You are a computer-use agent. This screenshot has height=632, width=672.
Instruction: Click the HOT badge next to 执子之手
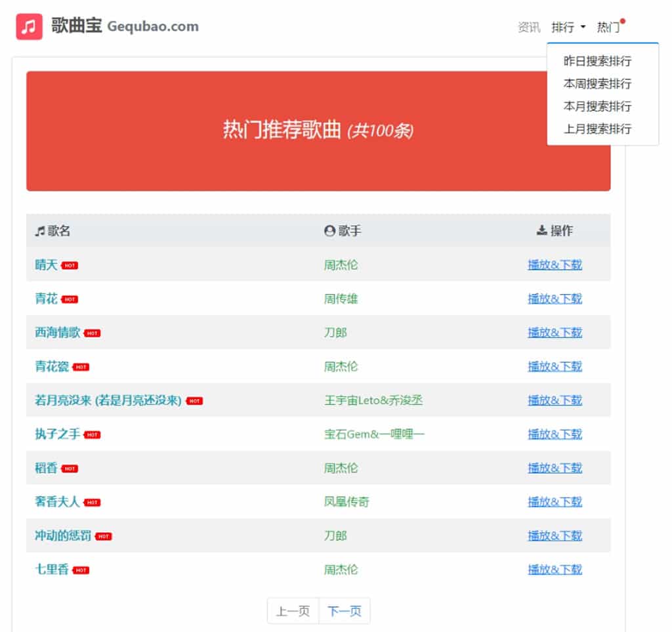pyautogui.click(x=92, y=435)
